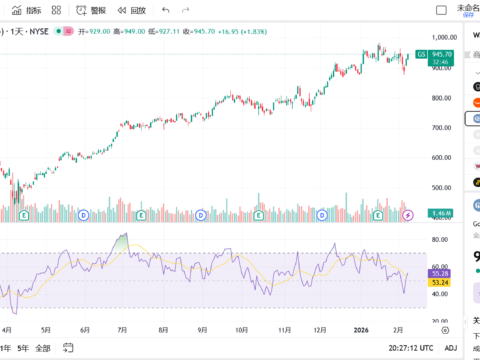Viewport: 480px width, 360px height.
Task: Open the indicator templates grid icon
Action: point(56,10)
